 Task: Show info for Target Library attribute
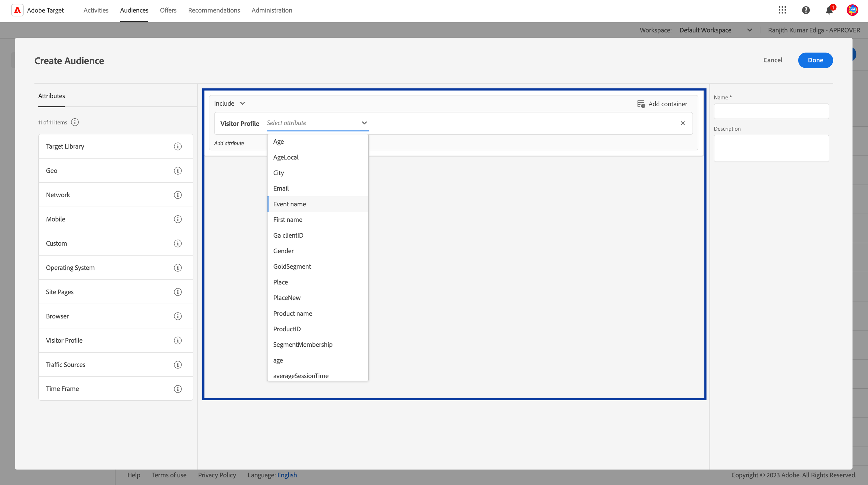(178, 146)
